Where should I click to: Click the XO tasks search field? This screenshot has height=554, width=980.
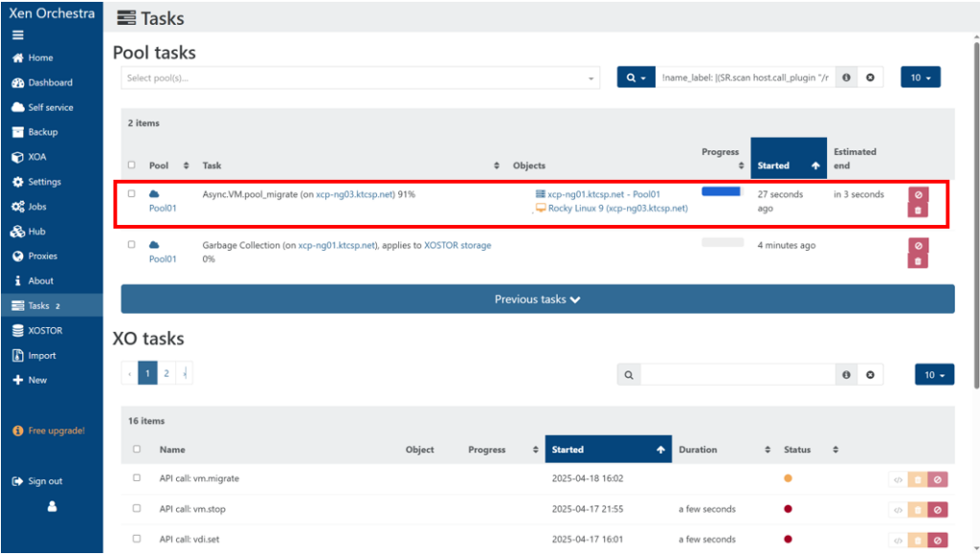pyautogui.click(x=737, y=375)
